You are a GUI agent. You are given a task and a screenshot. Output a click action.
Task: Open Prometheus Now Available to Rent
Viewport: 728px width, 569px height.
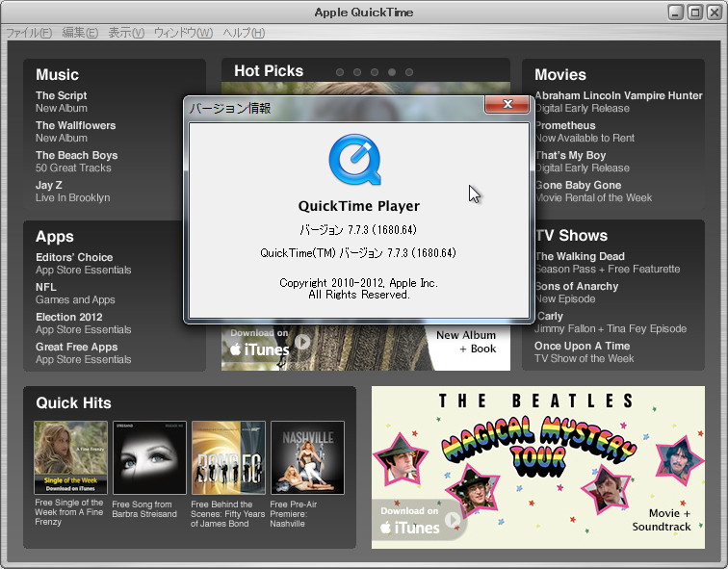pyautogui.click(x=585, y=131)
